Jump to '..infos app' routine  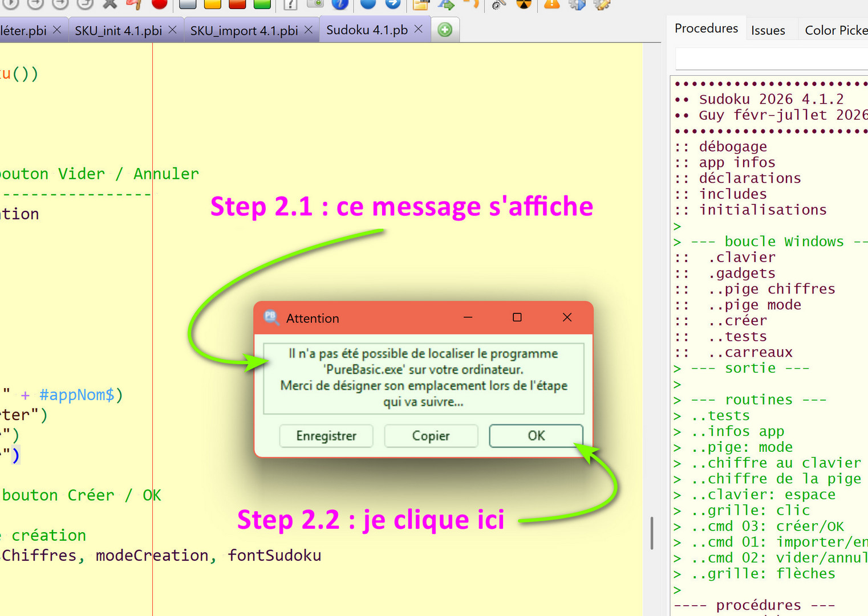coord(737,431)
